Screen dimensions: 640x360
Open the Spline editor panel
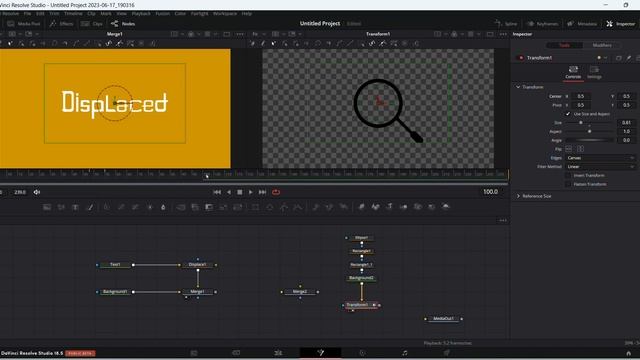pos(506,24)
